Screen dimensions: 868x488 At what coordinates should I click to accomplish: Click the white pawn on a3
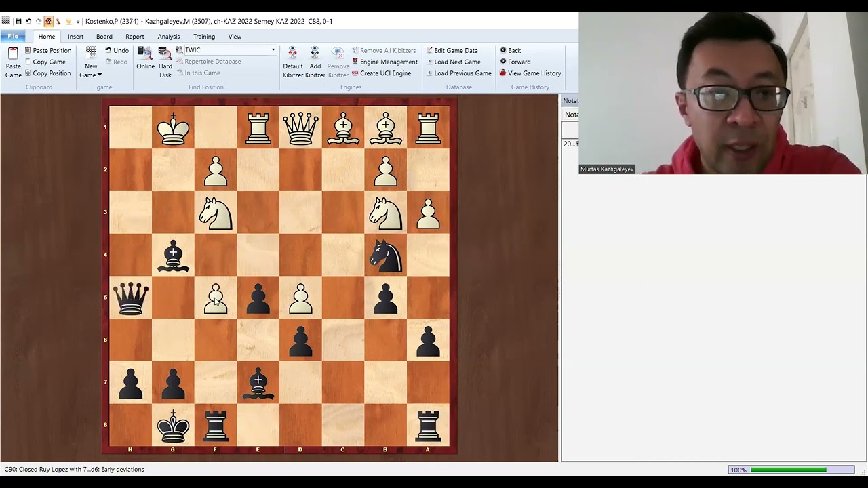428,213
